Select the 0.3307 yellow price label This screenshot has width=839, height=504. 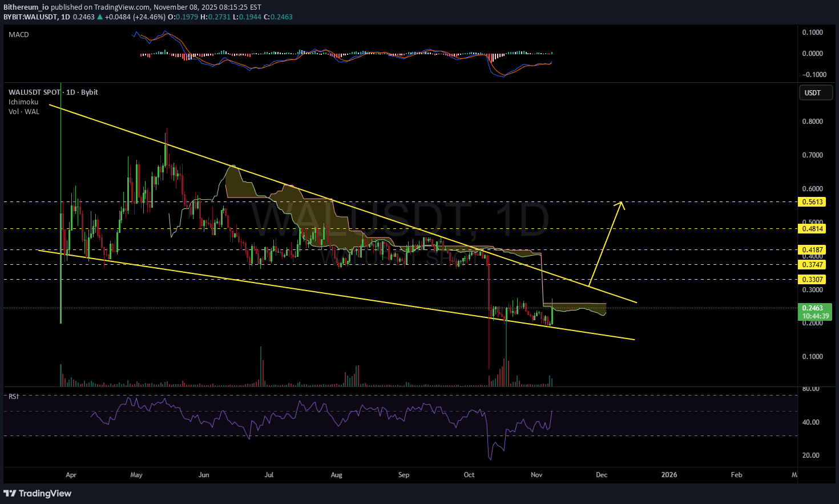tap(813, 280)
